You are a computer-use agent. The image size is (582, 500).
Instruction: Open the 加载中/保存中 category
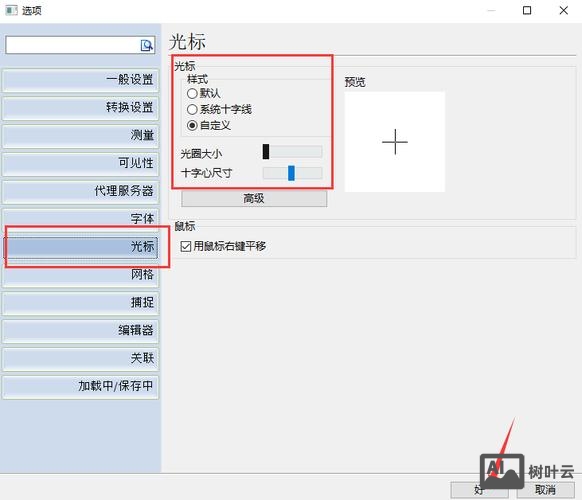81,386
